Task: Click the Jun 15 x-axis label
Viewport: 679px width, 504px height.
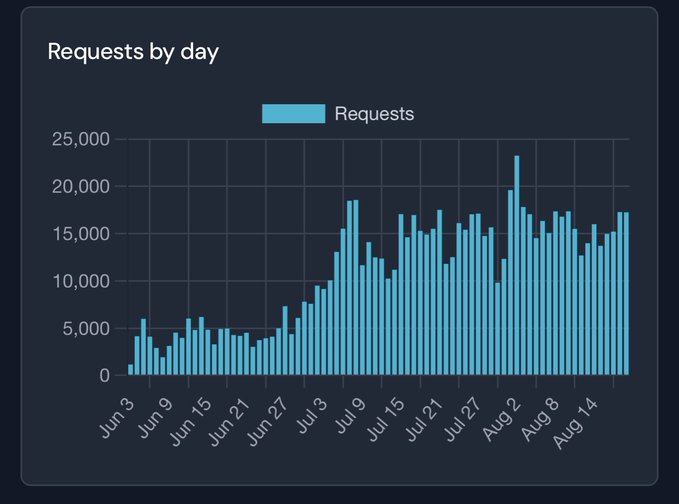Action: click(191, 422)
